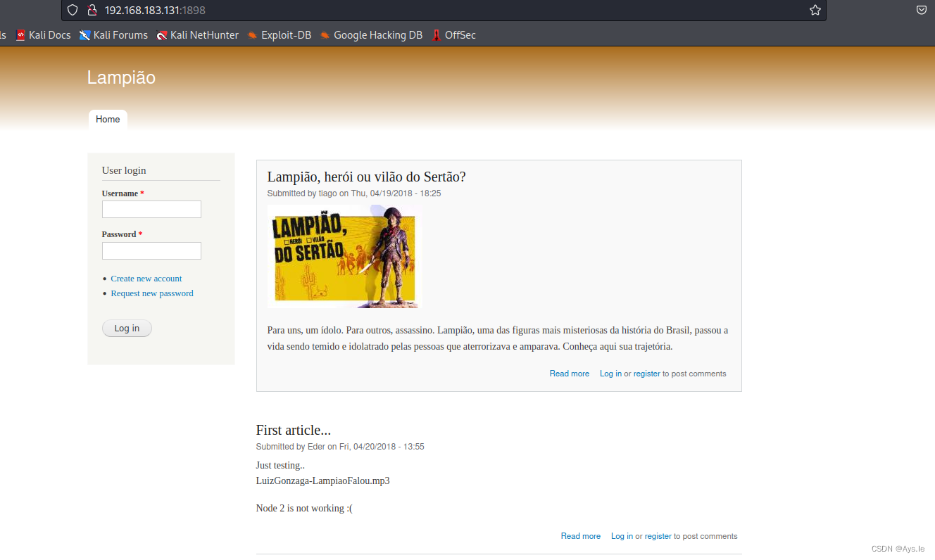The width and height of the screenshot is (935, 560).
Task: Click the shield tracking protection icon
Action: (73, 10)
